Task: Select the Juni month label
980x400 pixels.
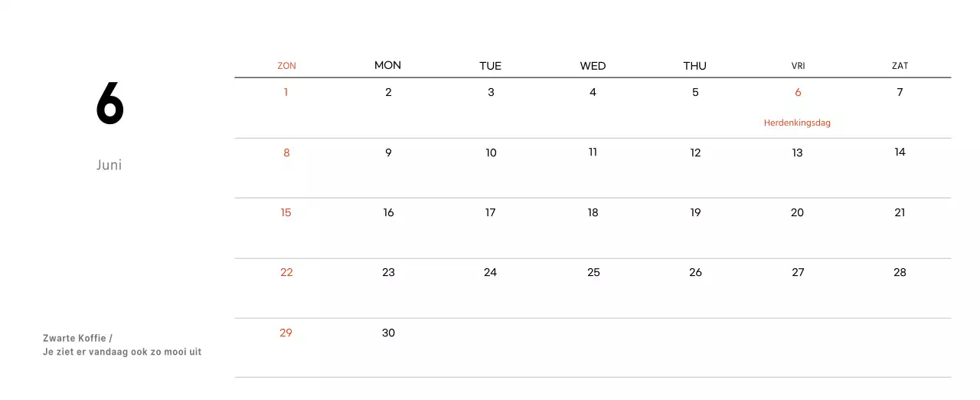Action: (109, 165)
